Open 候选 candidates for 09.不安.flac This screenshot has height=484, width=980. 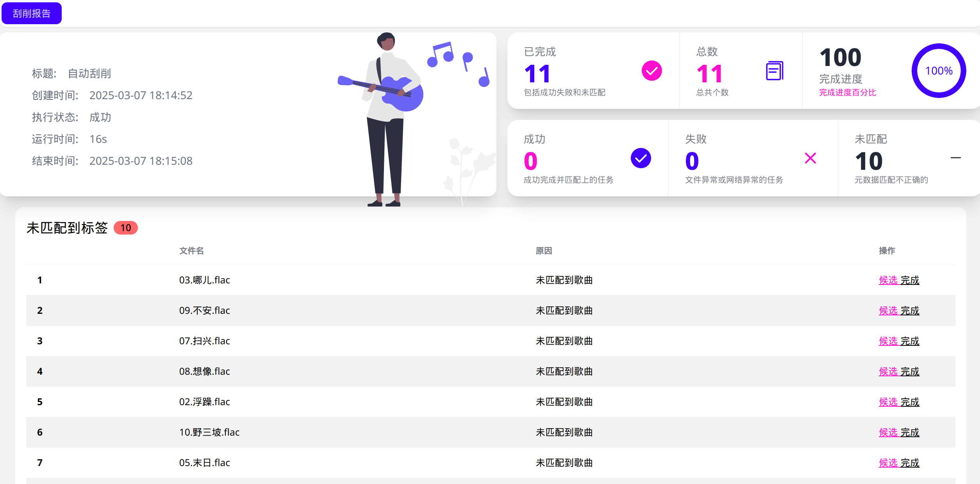[888, 310]
